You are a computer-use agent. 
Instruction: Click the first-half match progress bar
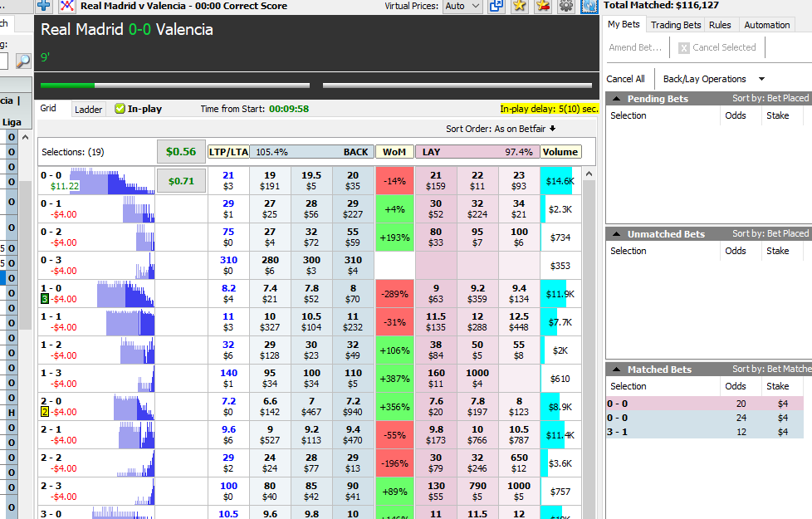coord(175,86)
